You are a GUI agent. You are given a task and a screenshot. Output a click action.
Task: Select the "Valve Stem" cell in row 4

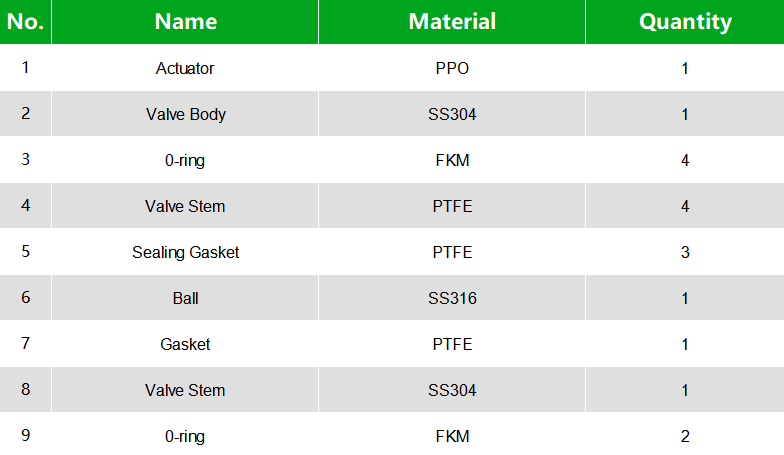click(x=185, y=206)
